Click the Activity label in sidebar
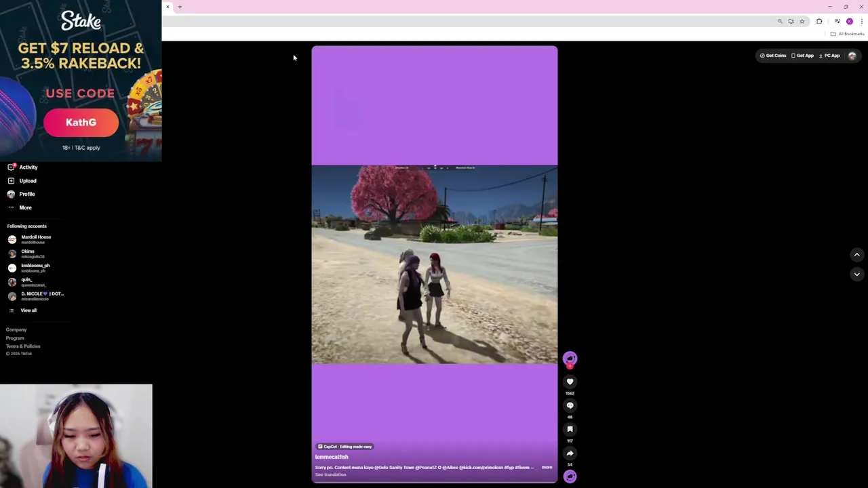The height and width of the screenshot is (488, 868). 28,167
